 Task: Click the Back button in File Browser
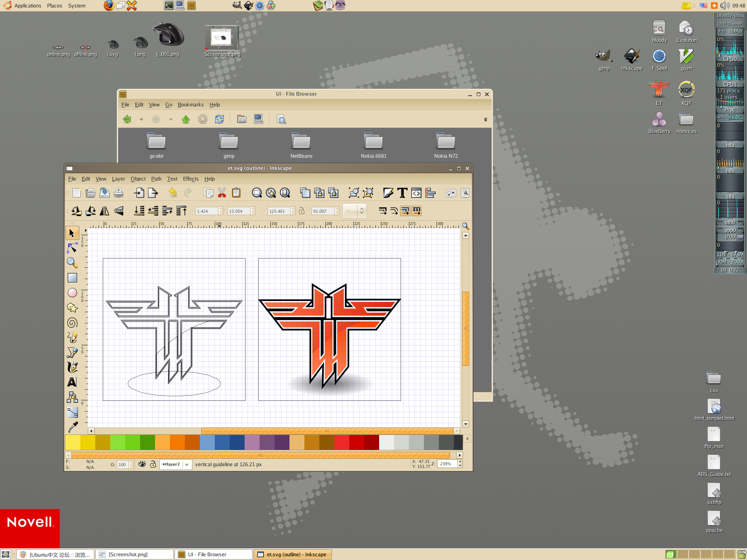click(x=127, y=119)
